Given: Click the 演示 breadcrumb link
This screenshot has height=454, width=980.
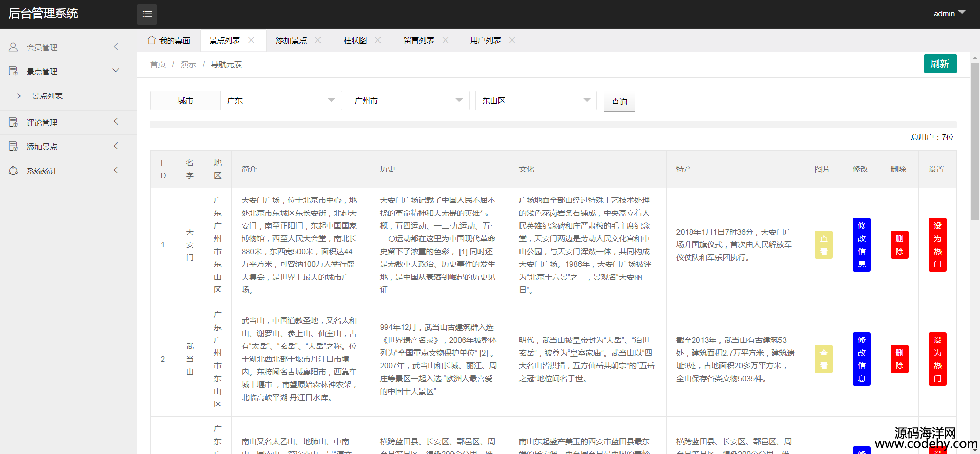Looking at the screenshot, I should tap(188, 64).
